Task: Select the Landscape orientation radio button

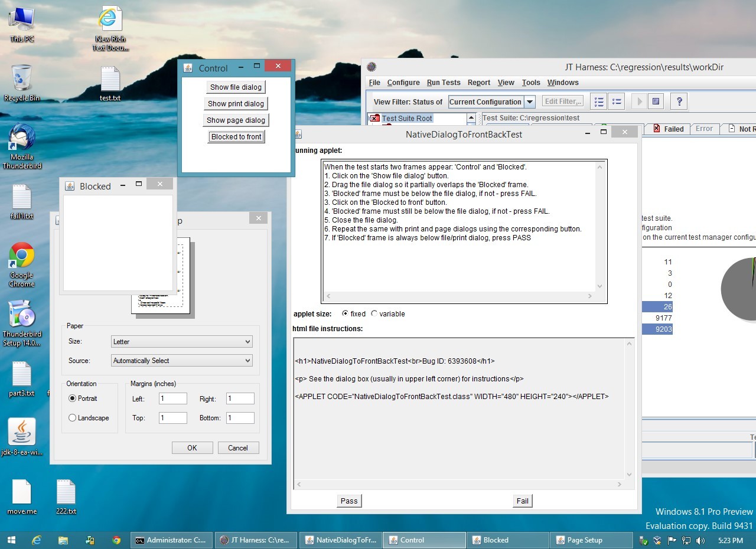Action: click(x=73, y=418)
